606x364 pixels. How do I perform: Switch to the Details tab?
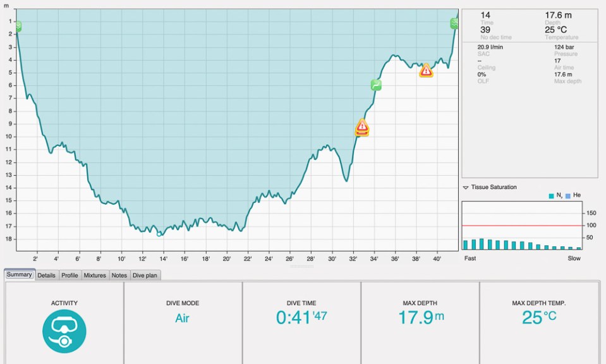pos(46,276)
